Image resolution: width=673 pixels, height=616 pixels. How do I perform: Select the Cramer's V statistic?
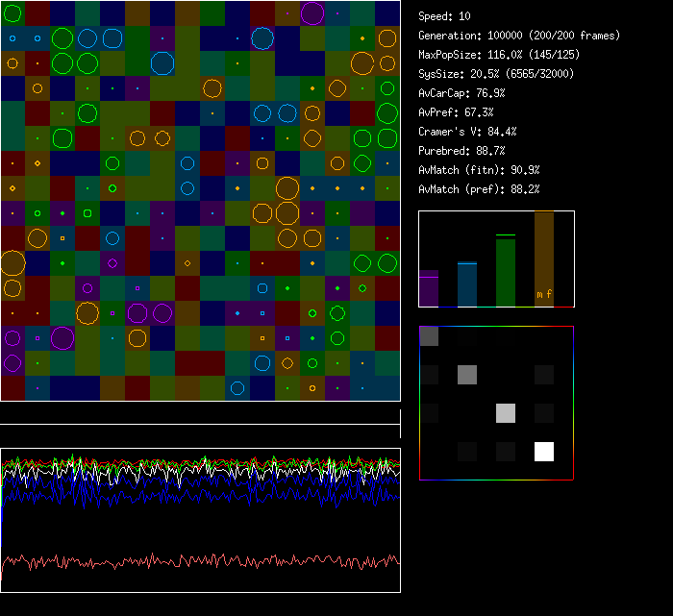pyautogui.click(x=468, y=132)
